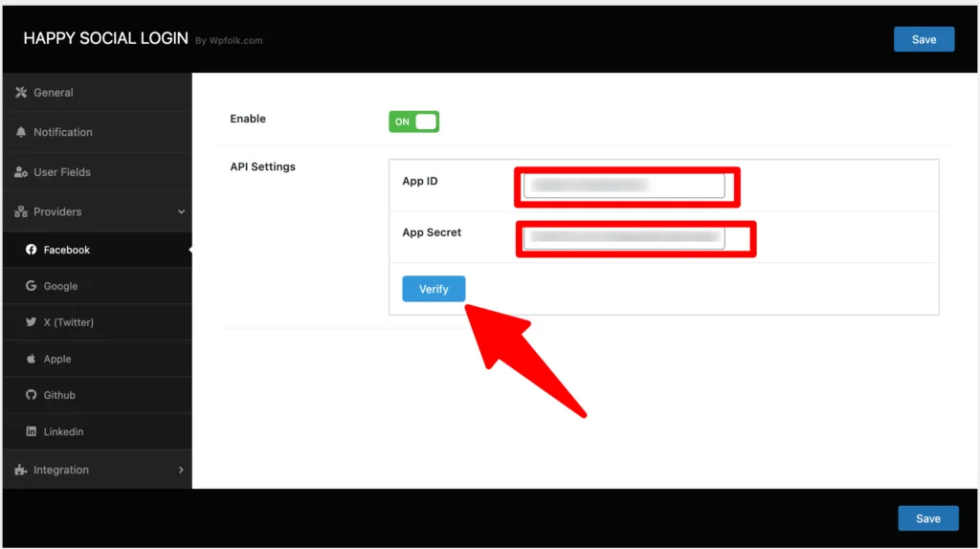Viewport: 980px width, 549px height.
Task: Click the Enable label text
Action: (x=248, y=119)
